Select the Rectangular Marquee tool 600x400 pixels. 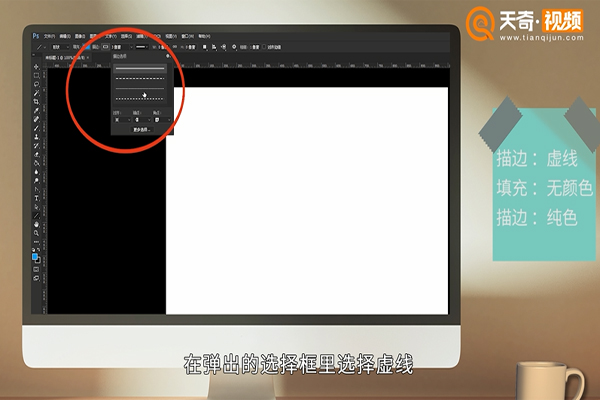(36, 75)
